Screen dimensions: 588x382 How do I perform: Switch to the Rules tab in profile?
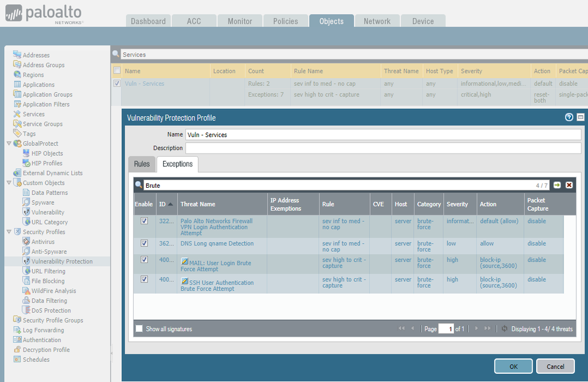pyautogui.click(x=142, y=164)
